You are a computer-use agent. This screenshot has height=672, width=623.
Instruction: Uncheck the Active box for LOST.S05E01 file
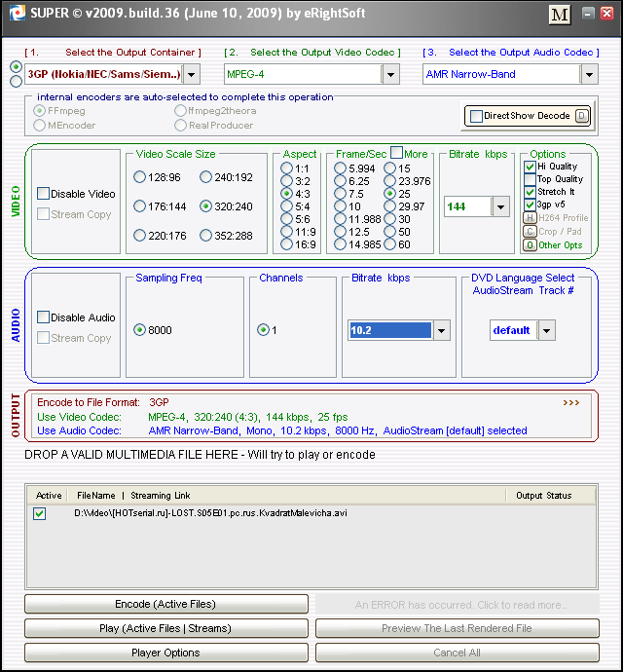tap(39, 513)
